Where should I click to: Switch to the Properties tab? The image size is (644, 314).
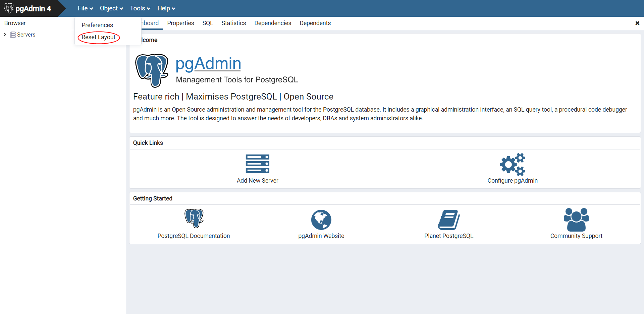coord(180,23)
